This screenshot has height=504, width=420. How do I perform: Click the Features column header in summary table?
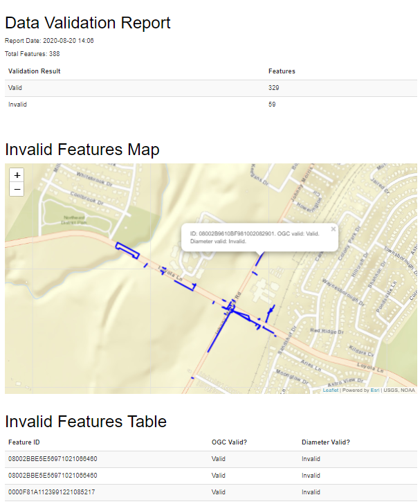tap(282, 71)
